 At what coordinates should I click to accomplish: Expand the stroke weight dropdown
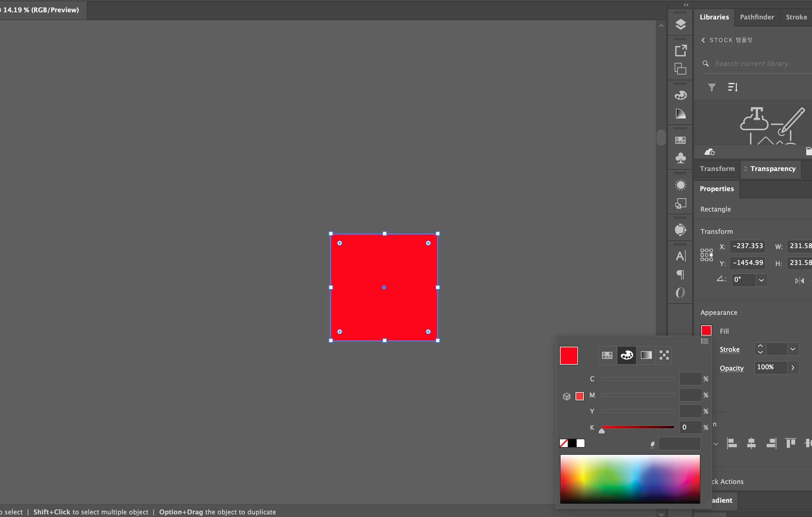coord(793,349)
